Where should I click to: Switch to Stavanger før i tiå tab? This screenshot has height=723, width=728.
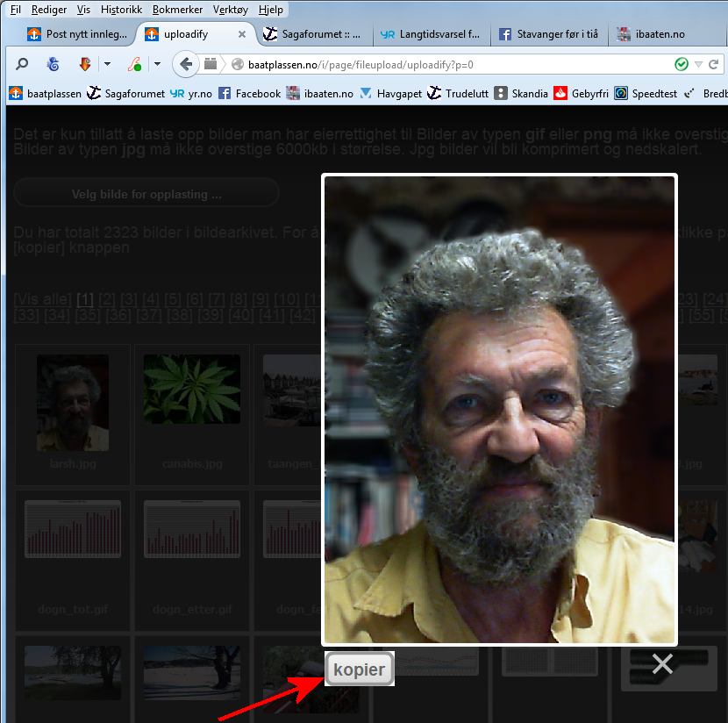[x=549, y=34]
